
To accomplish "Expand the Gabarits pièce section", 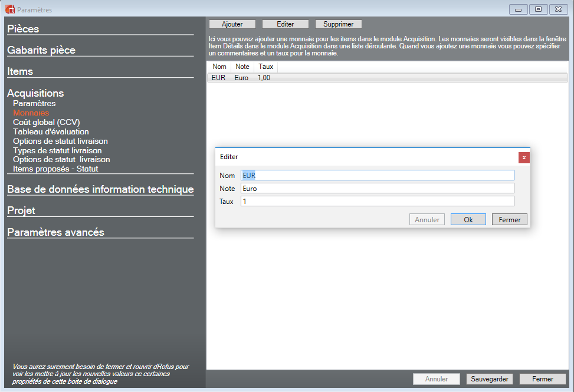I will 41,51.
